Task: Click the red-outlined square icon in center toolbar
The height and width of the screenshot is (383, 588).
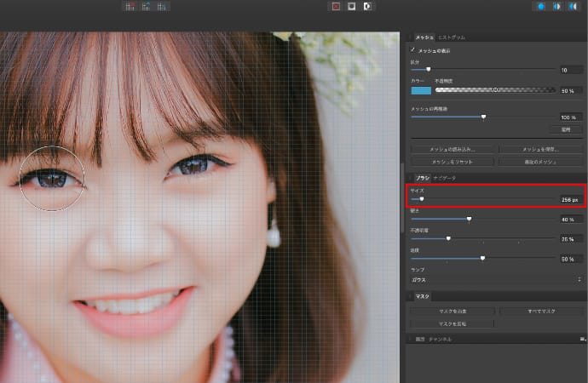Action: (x=336, y=6)
